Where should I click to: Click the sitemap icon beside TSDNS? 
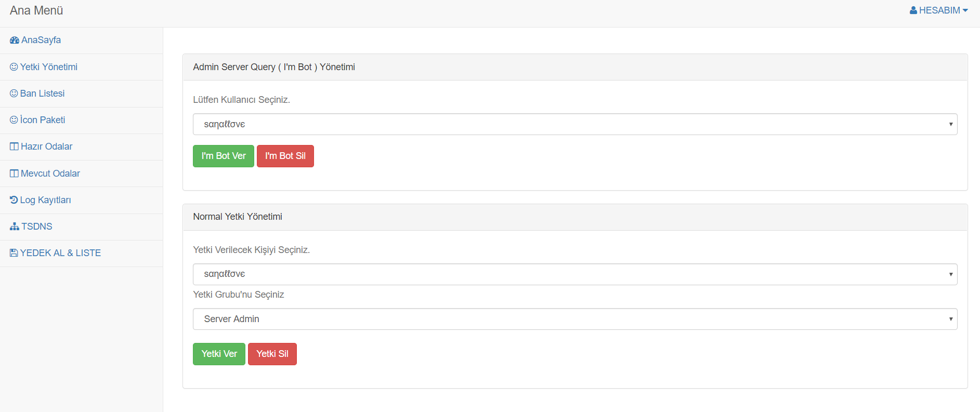click(15, 227)
